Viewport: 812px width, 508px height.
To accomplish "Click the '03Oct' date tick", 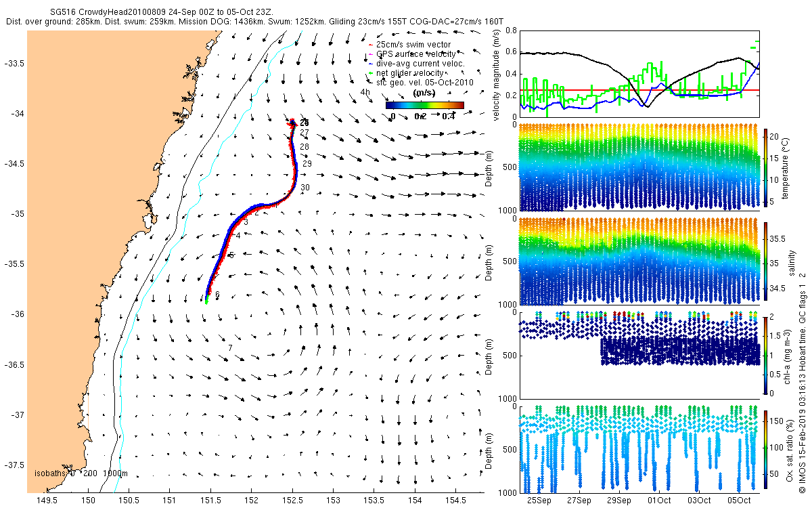I will coord(699,500).
